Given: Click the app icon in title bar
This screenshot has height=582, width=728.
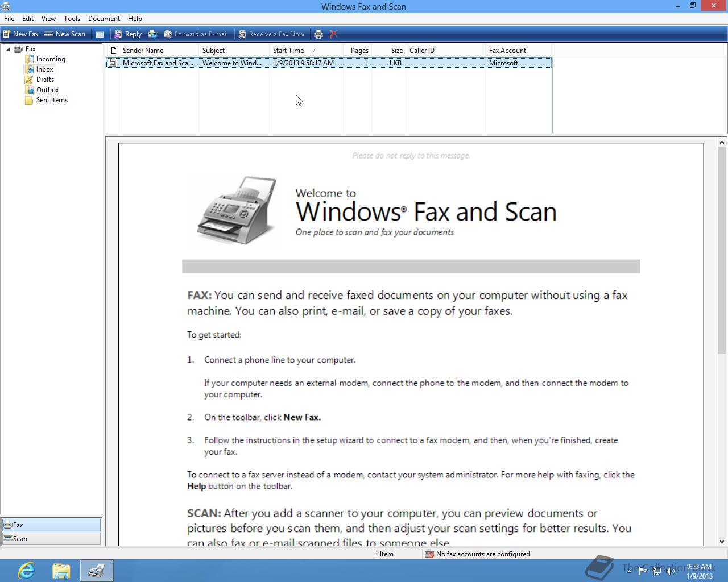Looking at the screenshot, I should (6, 6).
